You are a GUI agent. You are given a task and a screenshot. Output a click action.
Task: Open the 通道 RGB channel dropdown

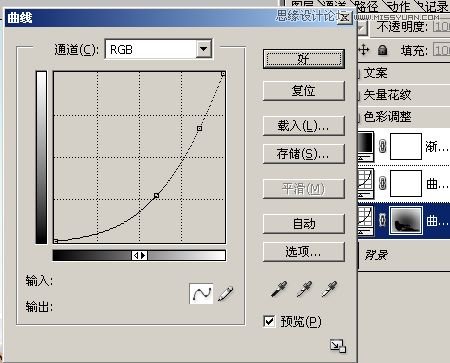coord(204,49)
